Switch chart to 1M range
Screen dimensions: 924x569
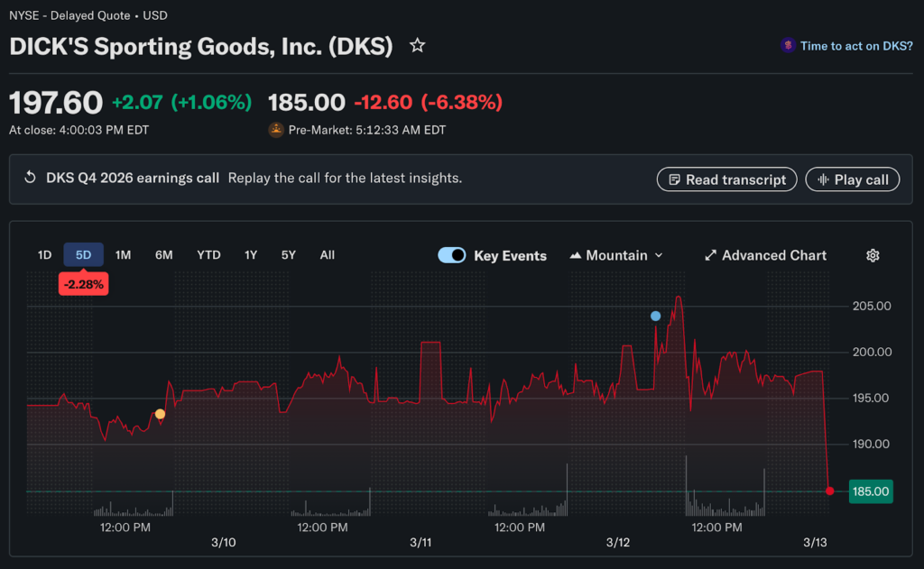124,255
